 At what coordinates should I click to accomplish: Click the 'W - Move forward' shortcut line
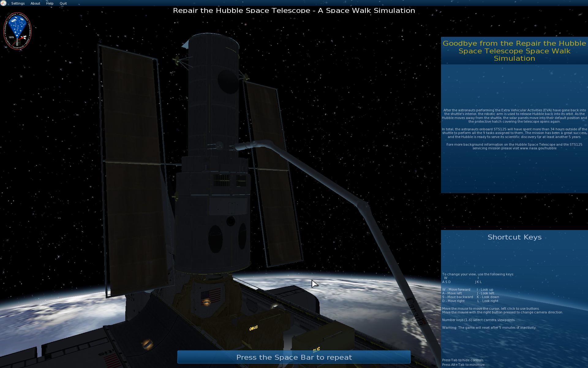tap(456, 289)
